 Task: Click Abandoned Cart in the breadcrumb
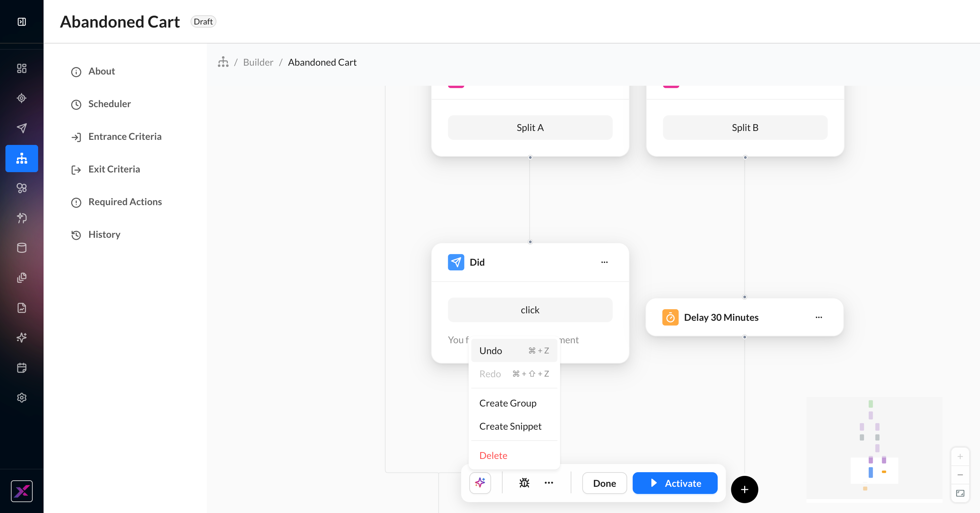point(322,62)
